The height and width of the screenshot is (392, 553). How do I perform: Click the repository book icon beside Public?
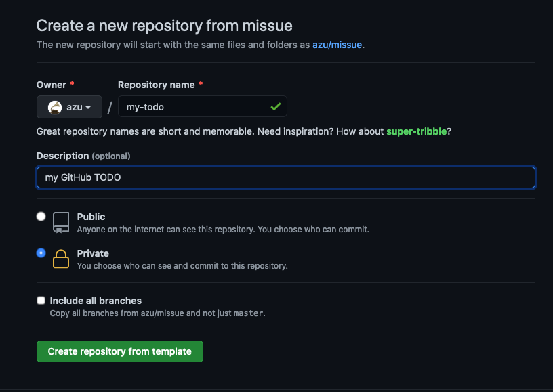61,223
